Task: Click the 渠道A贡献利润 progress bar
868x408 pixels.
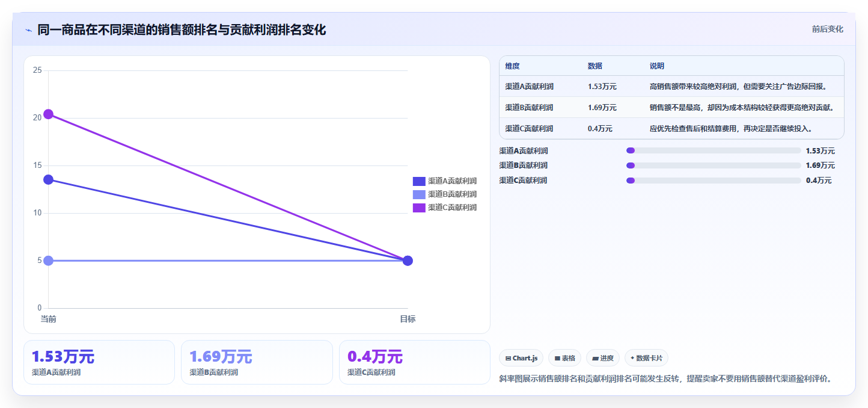Action: (714, 150)
